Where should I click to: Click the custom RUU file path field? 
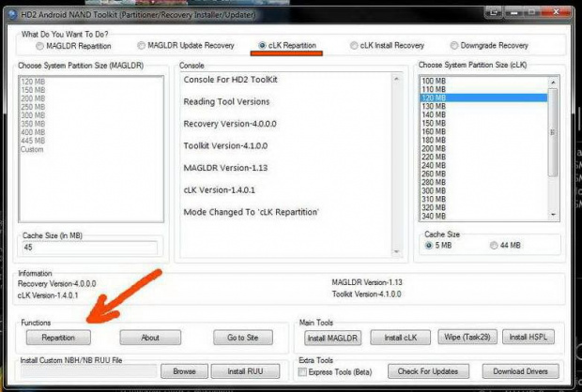coord(89,371)
